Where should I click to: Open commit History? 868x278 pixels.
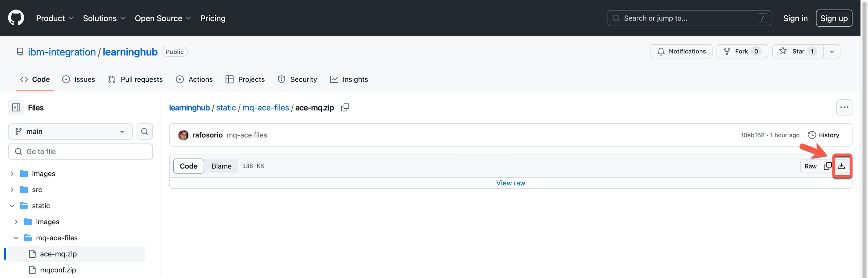[x=824, y=135]
